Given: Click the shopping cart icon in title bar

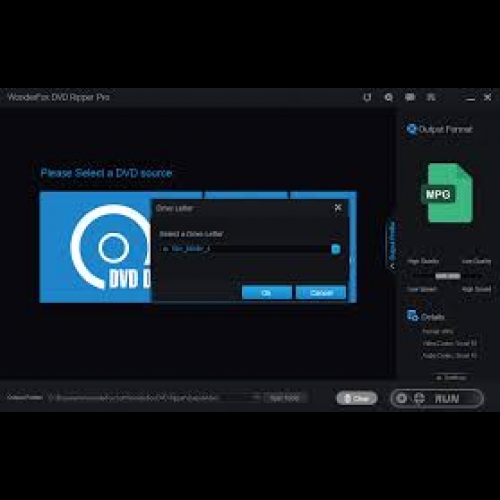Looking at the screenshot, I should 431,97.
